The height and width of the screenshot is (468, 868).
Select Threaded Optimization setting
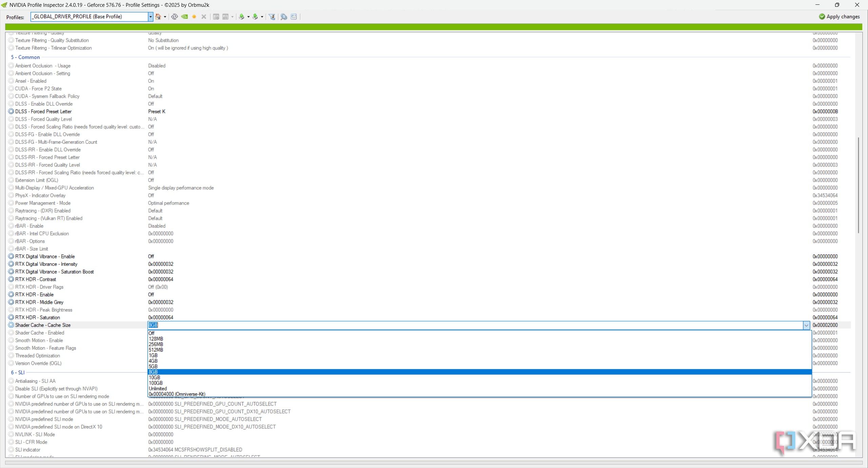point(37,356)
